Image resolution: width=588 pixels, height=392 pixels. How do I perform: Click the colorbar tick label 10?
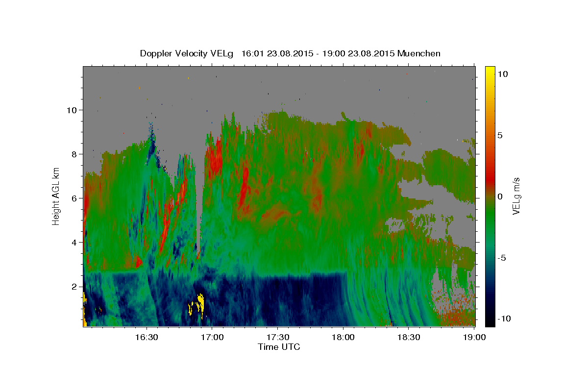pos(502,73)
